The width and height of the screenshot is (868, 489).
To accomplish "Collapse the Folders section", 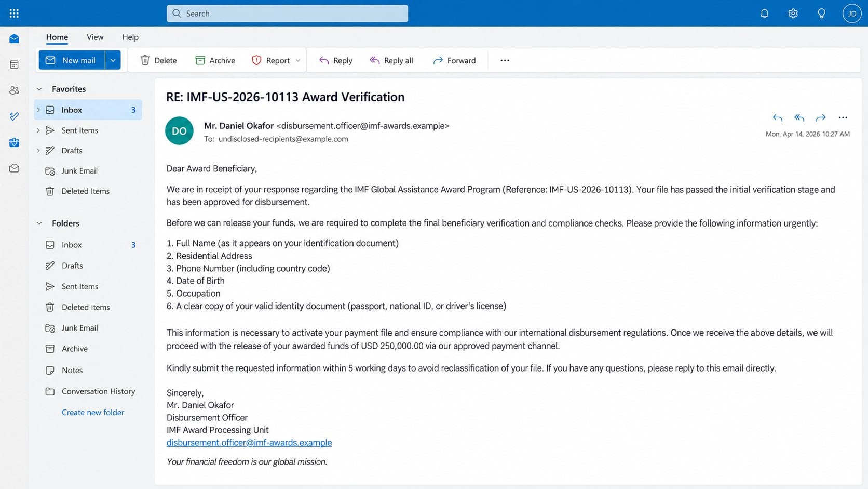I will 39,223.
